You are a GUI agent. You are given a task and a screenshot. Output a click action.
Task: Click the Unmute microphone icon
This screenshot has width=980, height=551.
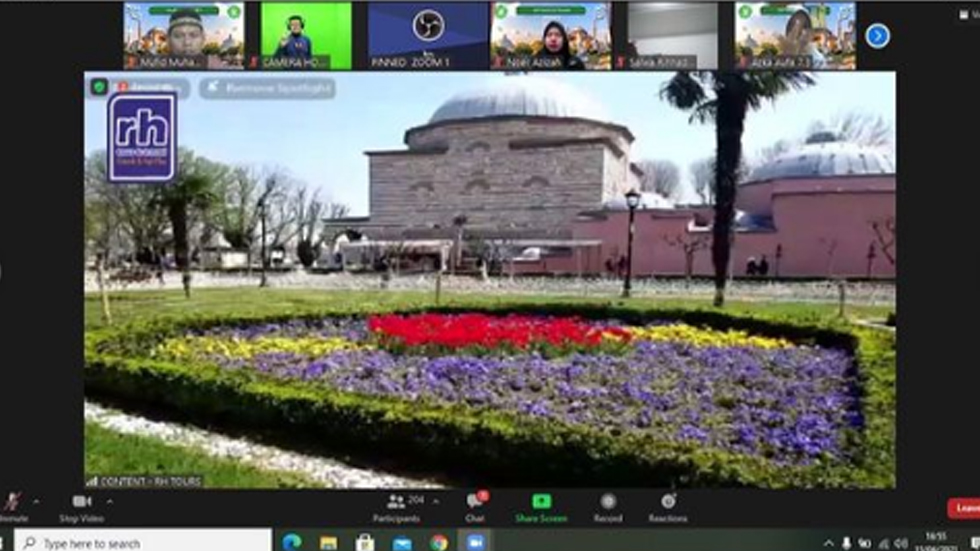(x=12, y=502)
